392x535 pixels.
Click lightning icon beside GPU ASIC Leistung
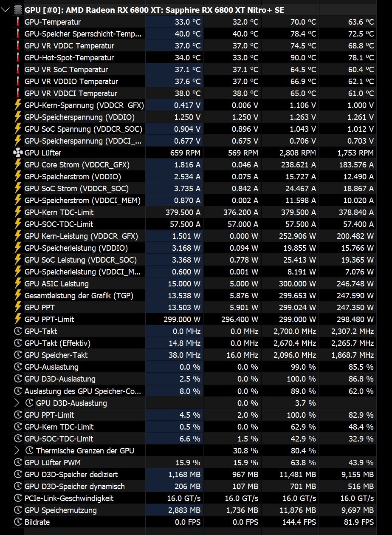[18, 283]
